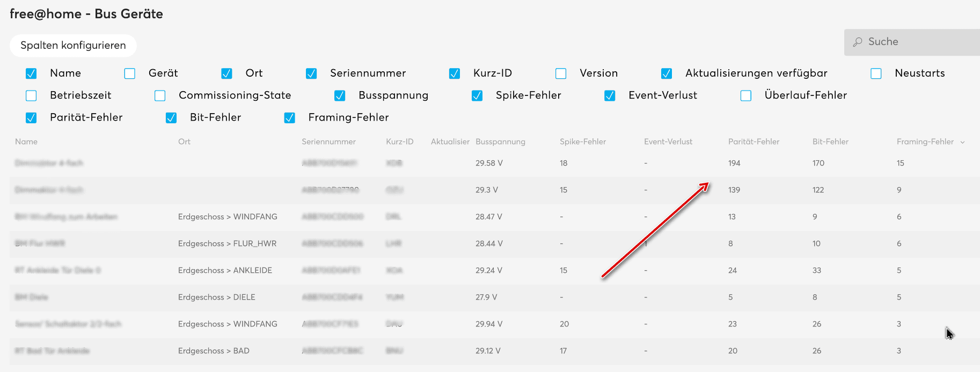Click the Spike-Fehler value 17
The image size is (980, 372).
click(x=563, y=351)
